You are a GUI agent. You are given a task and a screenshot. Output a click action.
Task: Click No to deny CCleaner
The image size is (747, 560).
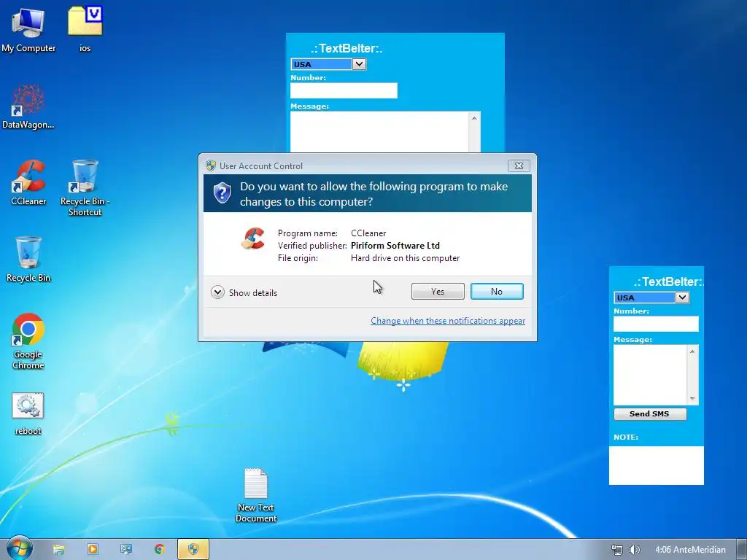(x=497, y=292)
